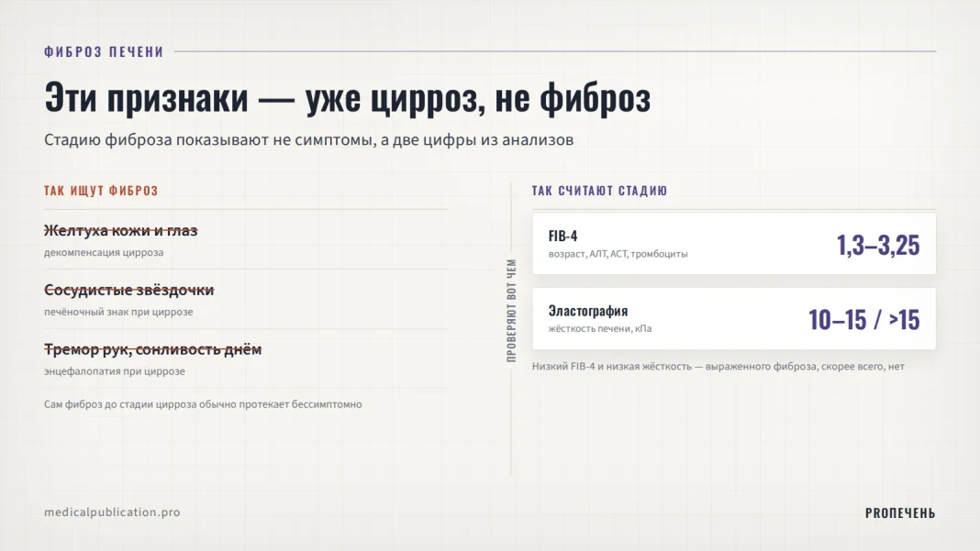Click the value '10–15 / >15'
The image size is (980, 551).
point(863,319)
